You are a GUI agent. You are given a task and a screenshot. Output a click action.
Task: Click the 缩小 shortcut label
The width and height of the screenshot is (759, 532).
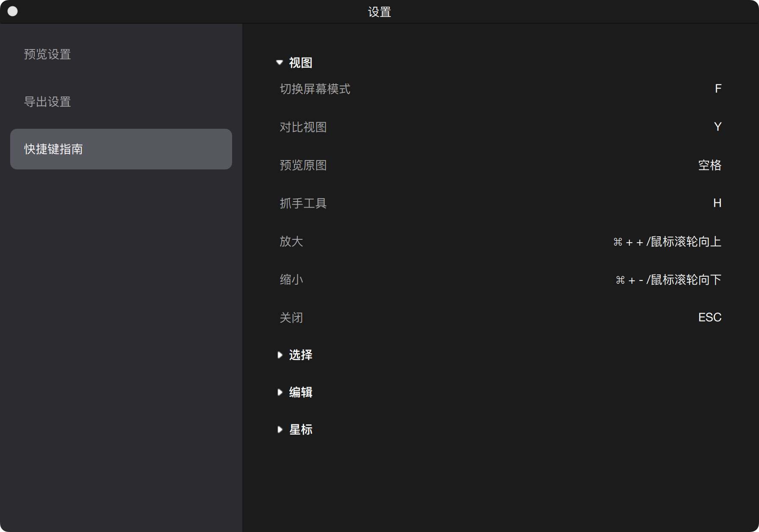(291, 280)
